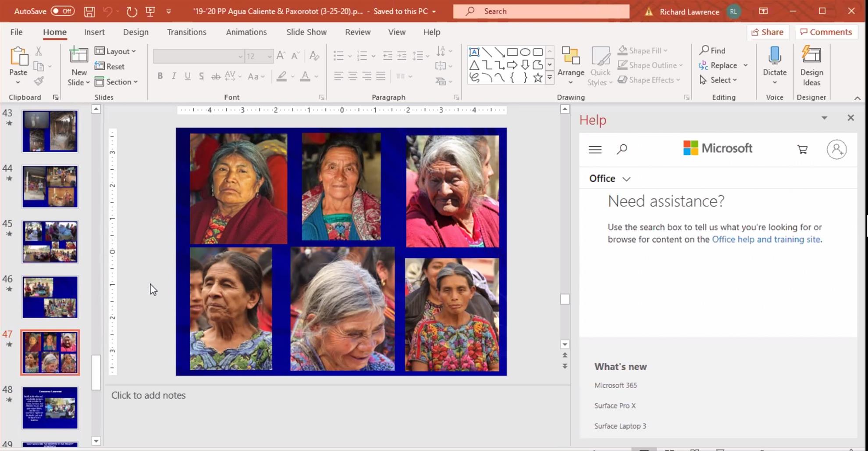Select slide 45 thumbnail

coord(50,242)
